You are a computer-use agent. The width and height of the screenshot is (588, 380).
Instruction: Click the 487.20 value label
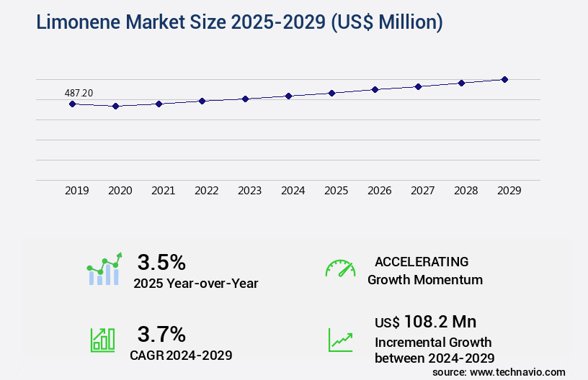79,93
